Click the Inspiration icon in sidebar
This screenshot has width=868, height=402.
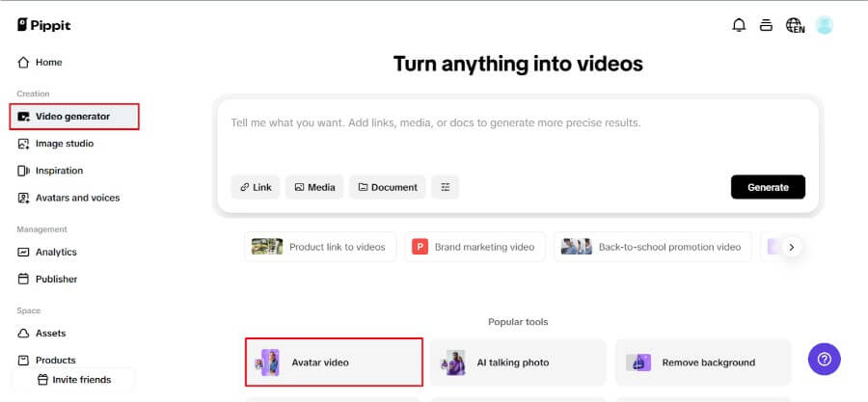(23, 171)
